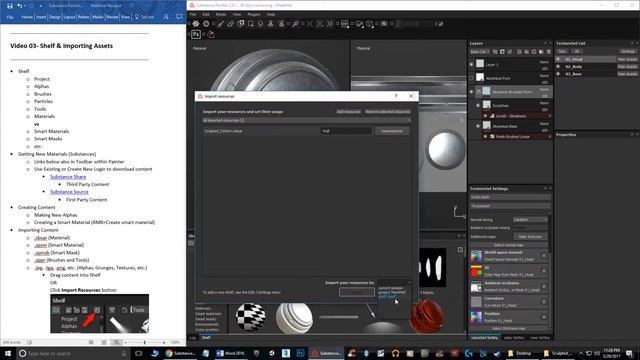
Task: Click the trash icon in Layers panel
Action: click(548, 52)
